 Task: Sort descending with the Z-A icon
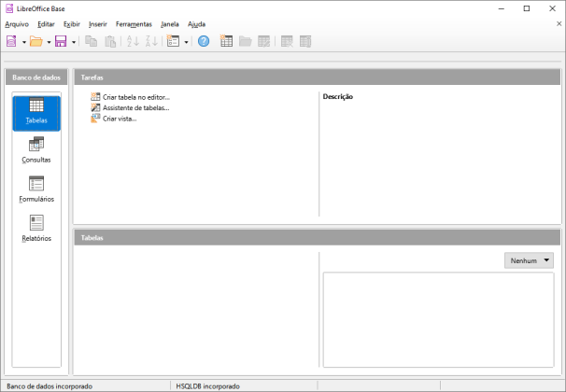coord(151,41)
